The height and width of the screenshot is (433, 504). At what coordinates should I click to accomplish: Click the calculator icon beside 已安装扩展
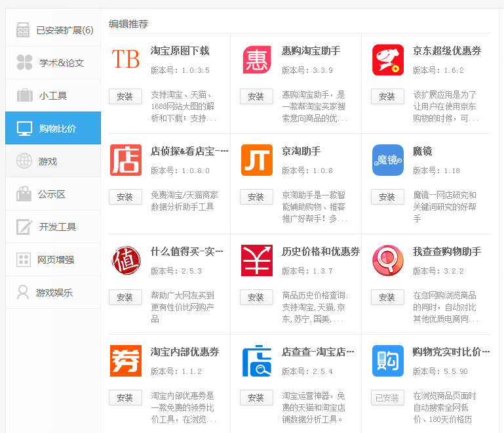[x=23, y=30]
